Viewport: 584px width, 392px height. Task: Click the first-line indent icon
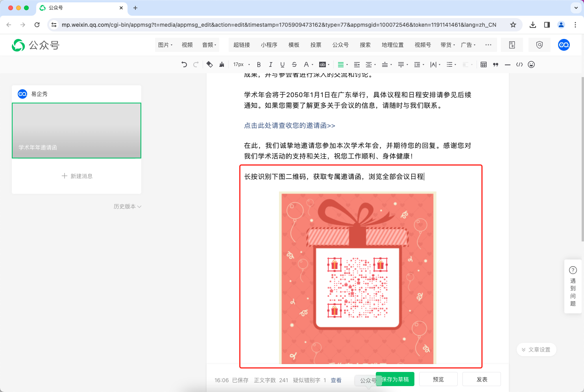click(x=357, y=64)
